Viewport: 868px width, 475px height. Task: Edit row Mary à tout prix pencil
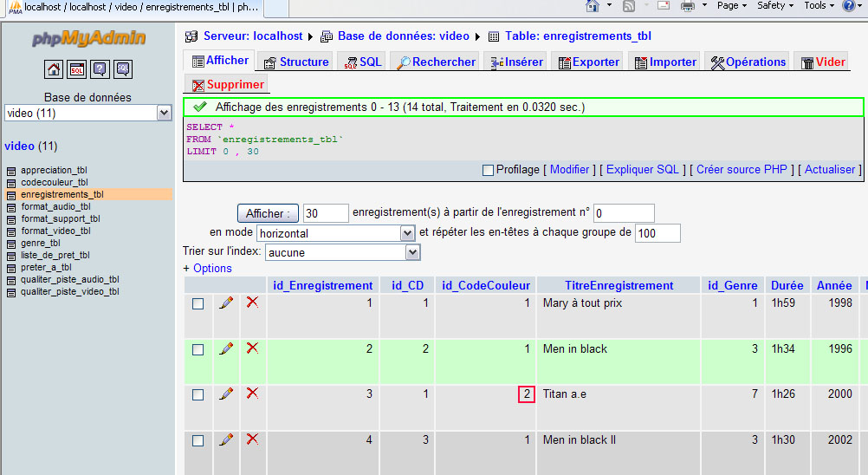coord(226,303)
